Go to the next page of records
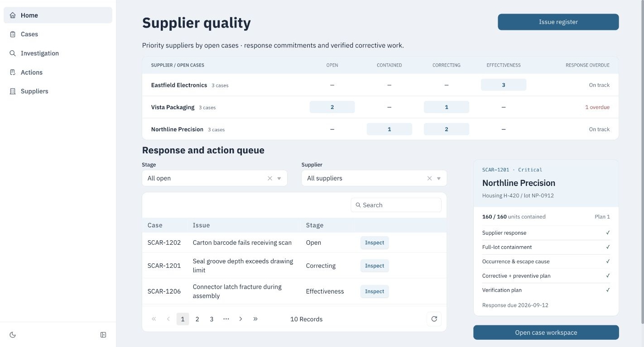The image size is (644, 347). click(x=240, y=319)
